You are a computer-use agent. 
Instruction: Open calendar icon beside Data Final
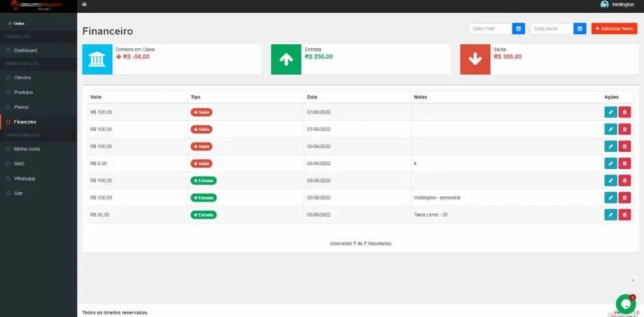pos(519,29)
